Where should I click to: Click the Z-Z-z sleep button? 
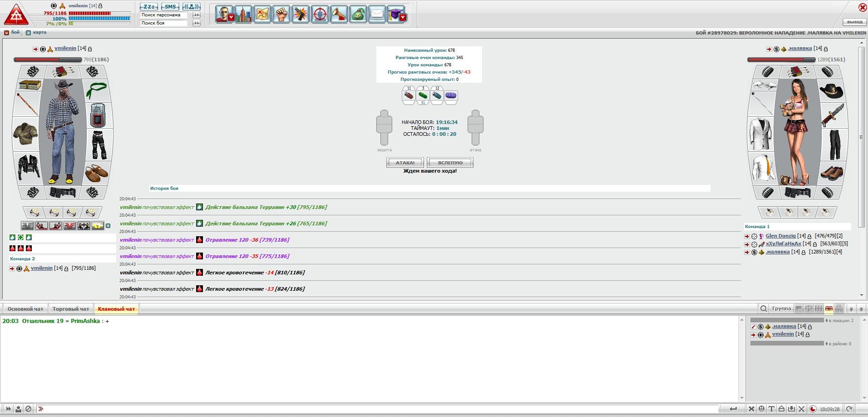click(x=149, y=7)
